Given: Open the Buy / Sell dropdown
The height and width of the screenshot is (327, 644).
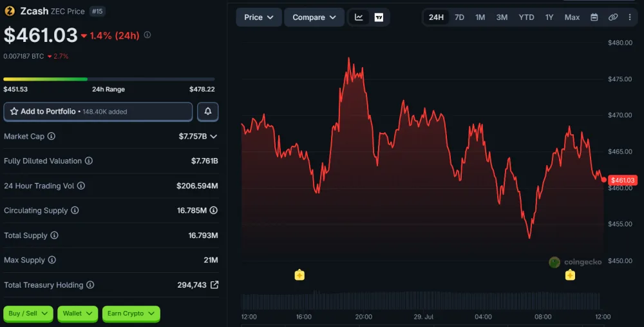Looking at the screenshot, I should tap(28, 313).
